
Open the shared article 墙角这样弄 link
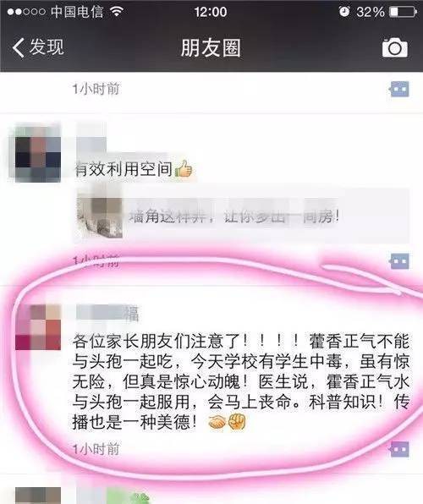[x=241, y=213]
